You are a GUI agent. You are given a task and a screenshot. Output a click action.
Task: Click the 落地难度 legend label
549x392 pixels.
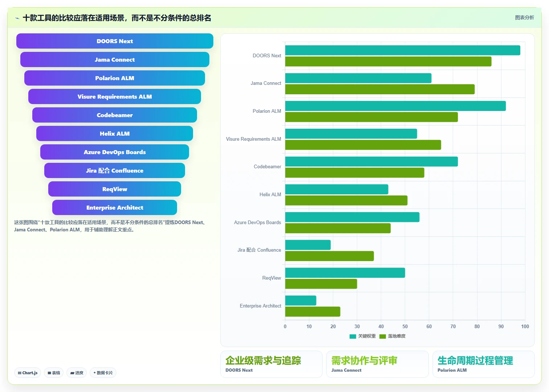(x=397, y=336)
